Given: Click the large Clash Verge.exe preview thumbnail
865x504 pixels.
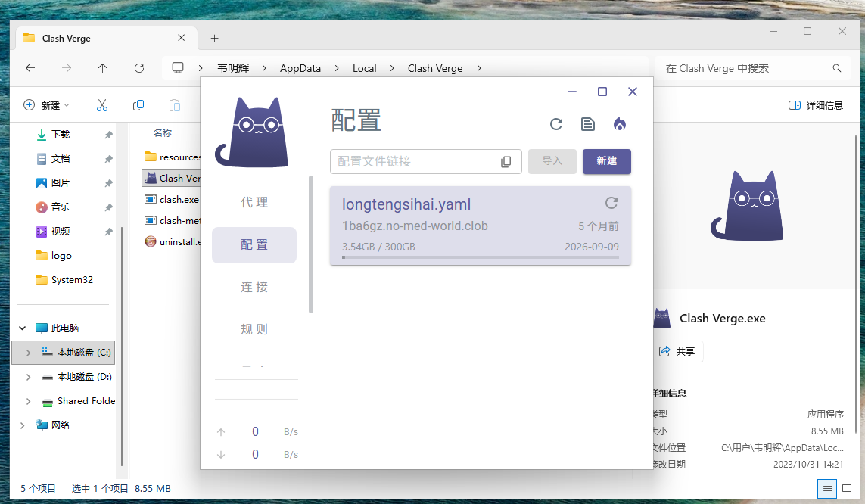Looking at the screenshot, I should click(x=747, y=205).
